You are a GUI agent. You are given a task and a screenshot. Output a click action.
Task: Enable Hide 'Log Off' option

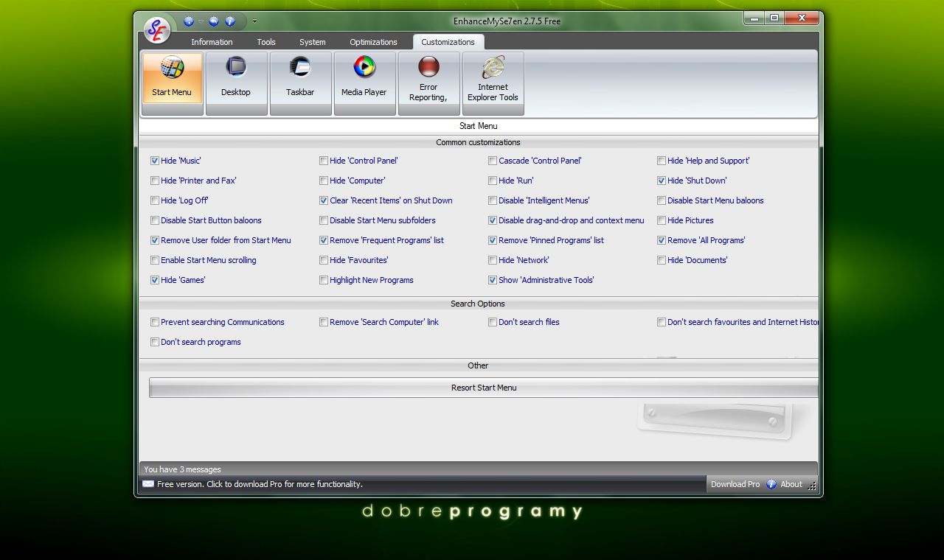click(155, 200)
